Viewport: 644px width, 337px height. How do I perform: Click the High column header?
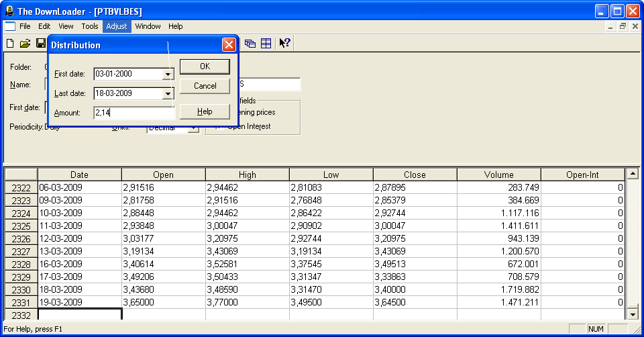(x=248, y=175)
